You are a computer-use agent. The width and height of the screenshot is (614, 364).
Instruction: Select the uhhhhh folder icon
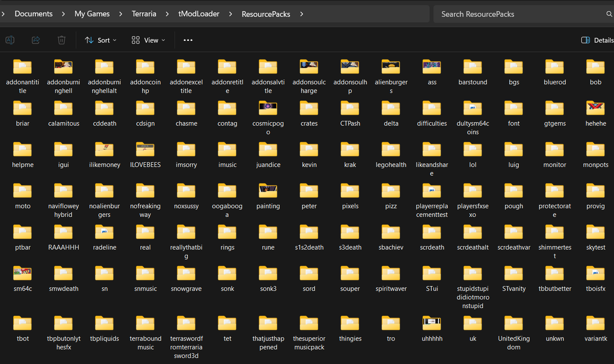[432, 323]
